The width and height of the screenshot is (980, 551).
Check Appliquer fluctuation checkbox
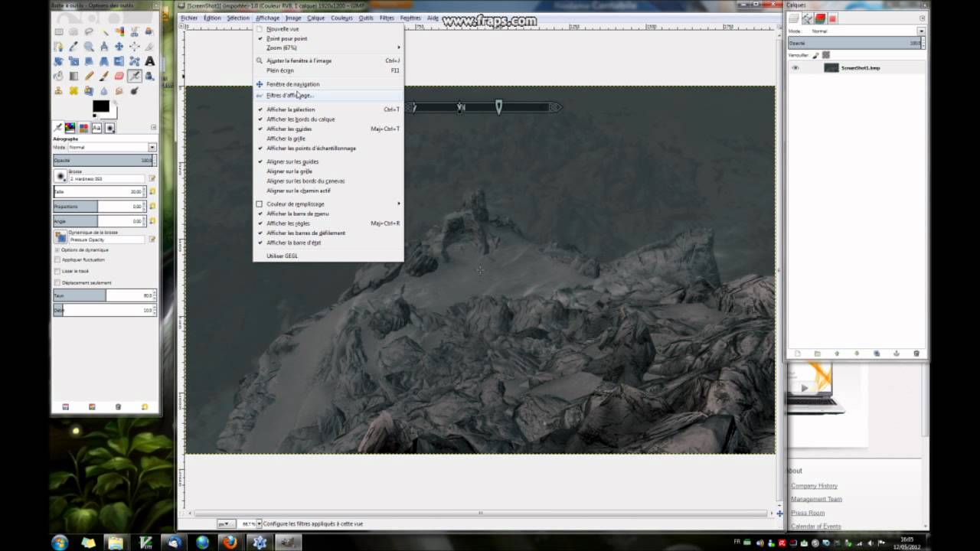[57, 259]
